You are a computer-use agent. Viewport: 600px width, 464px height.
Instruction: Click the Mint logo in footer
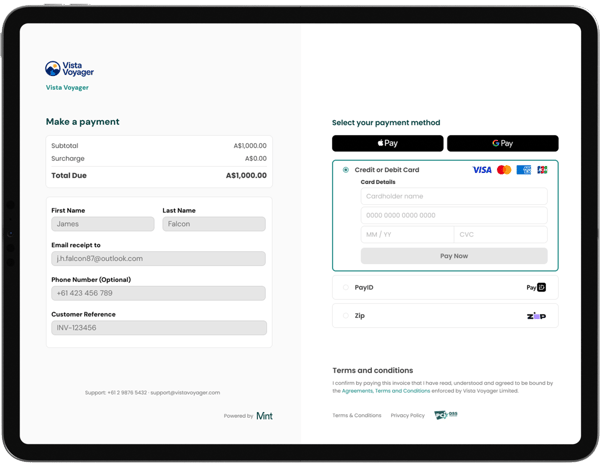[x=264, y=416]
